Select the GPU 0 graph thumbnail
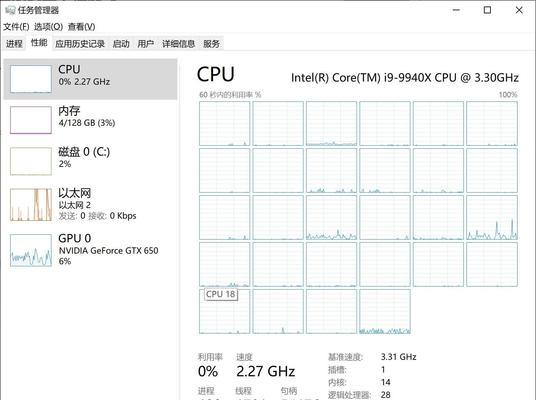The width and height of the screenshot is (536, 400). tap(31, 250)
